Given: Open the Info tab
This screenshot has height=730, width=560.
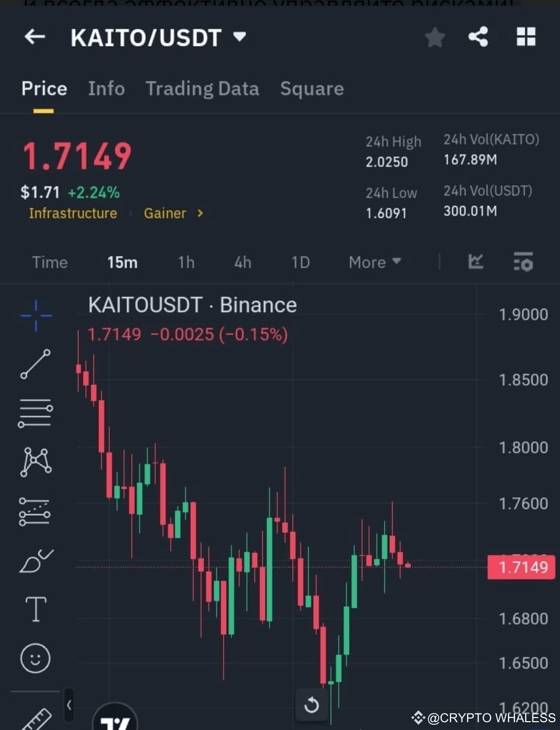Looking at the screenshot, I should coord(106,89).
